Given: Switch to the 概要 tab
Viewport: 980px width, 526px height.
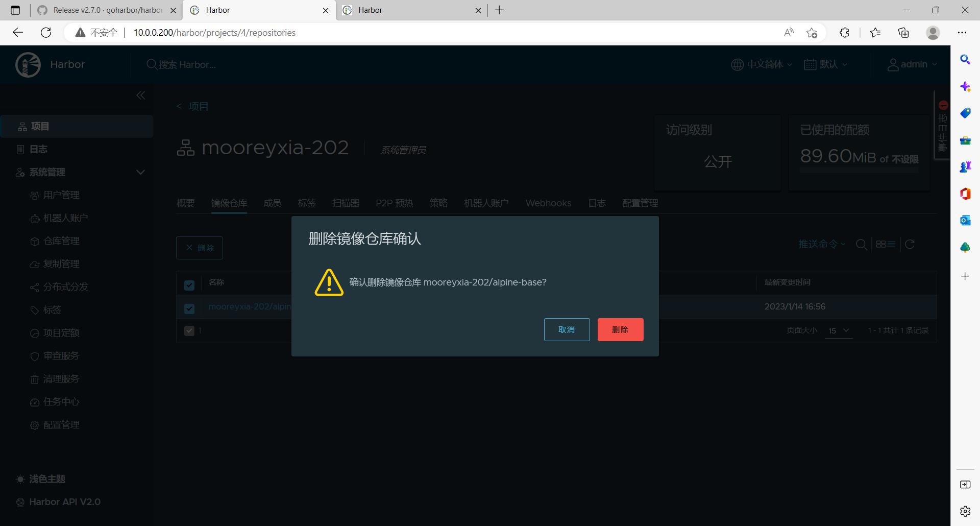Looking at the screenshot, I should click(186, 203).
